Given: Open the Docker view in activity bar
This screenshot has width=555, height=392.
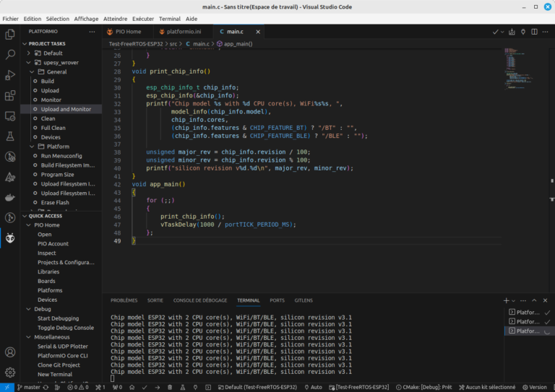Looking at the screenshot, I should click(x=10, y=197).
